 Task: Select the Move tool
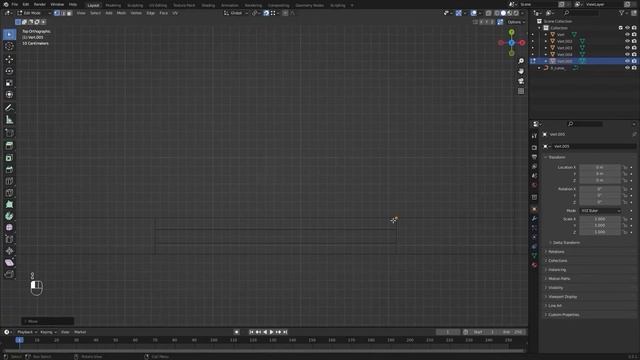click(x=9, y=59)
